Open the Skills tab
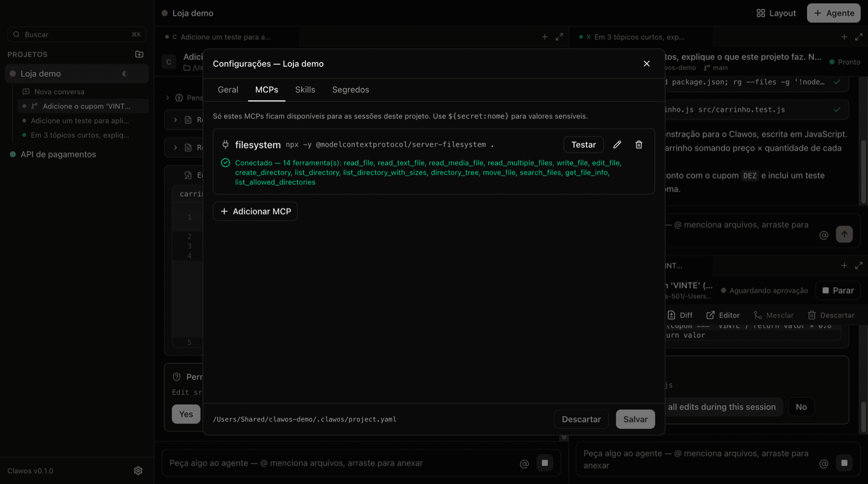 [x=305, y=90]
